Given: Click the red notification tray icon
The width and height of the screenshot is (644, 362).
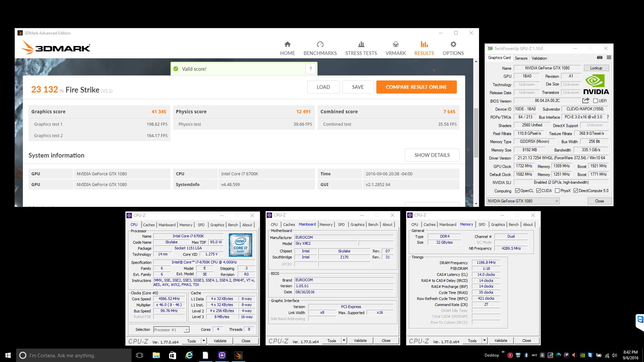Looking at the screenshot, I should coord(510,355).
